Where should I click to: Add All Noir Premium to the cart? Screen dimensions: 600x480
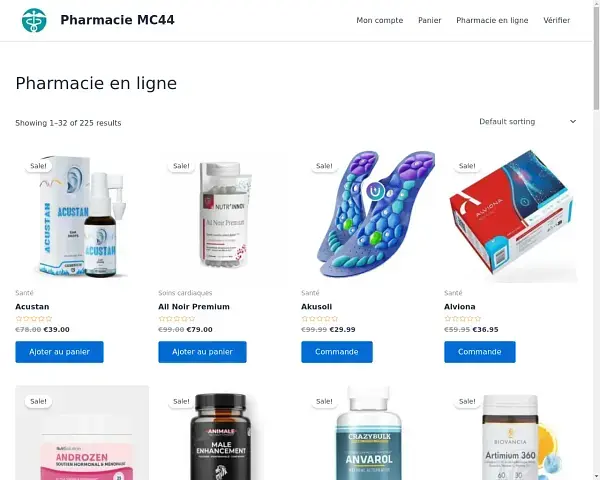[x=202, y=352]
